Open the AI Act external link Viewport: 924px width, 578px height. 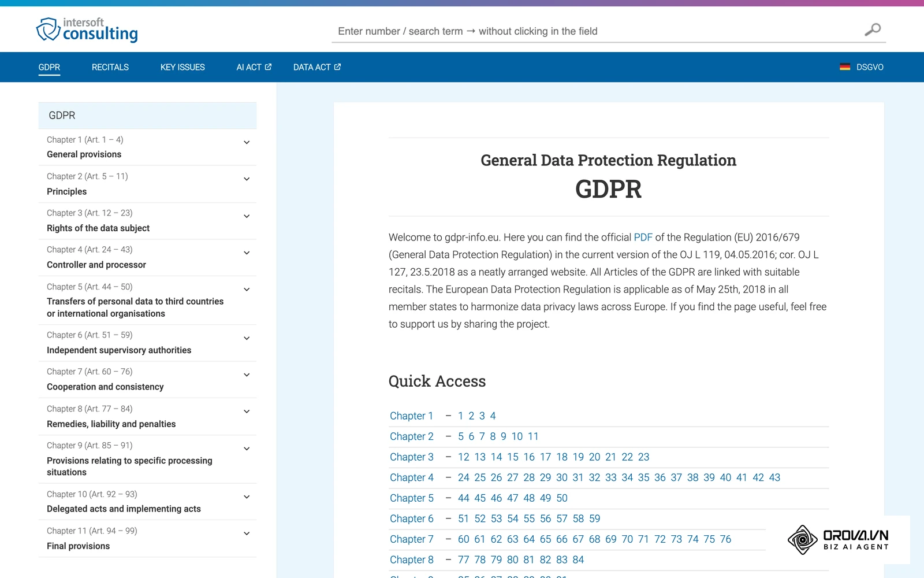[x=254, y=67]
